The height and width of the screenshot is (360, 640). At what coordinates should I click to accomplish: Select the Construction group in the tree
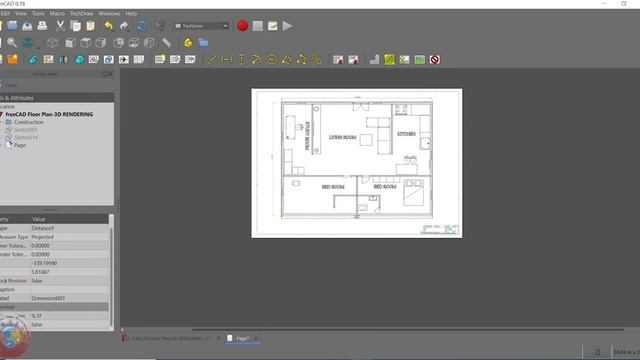pos(29,122)
